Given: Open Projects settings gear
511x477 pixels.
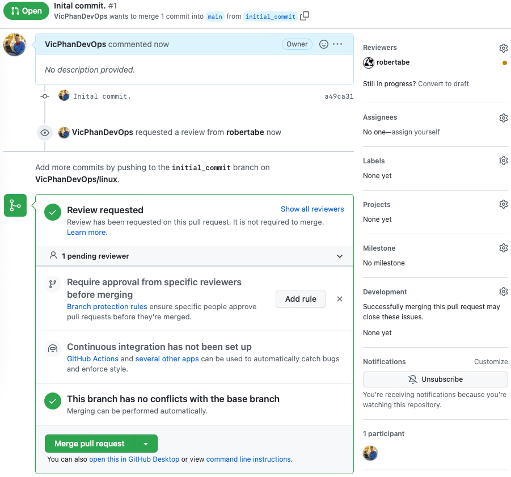Looking at the screenshot, I should point(503,204).
